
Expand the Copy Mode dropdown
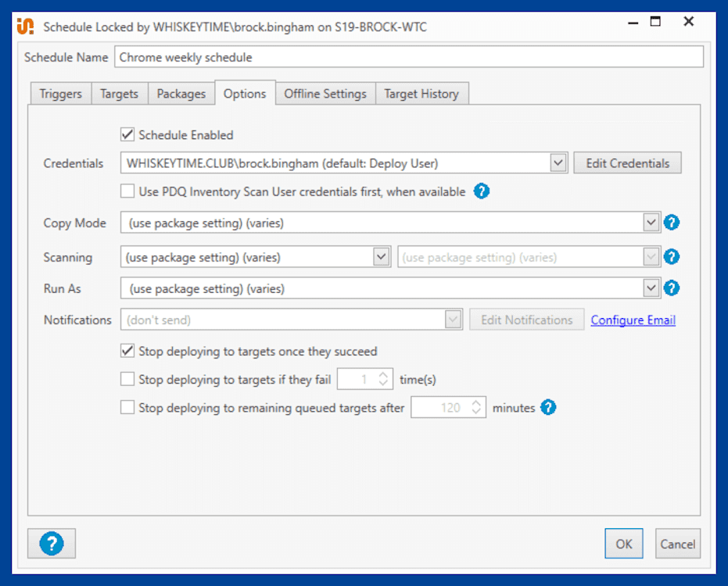click(651, 222)
